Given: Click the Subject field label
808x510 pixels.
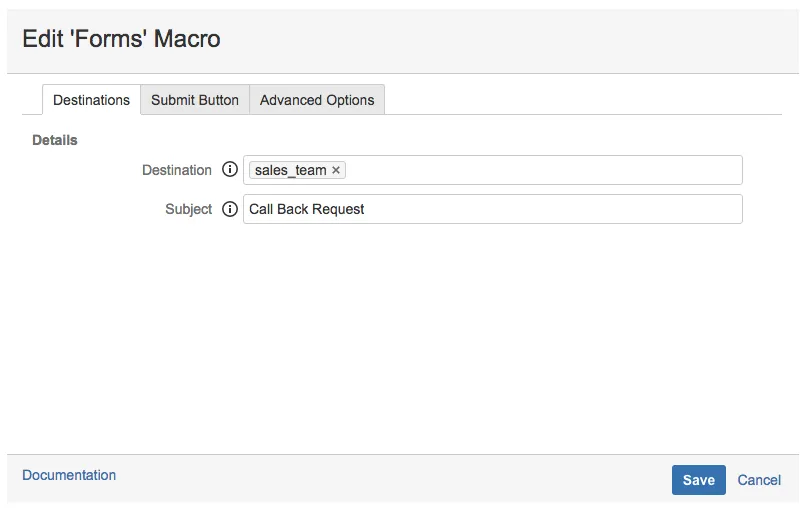Looking at the screenshot, I should point(189,209).
